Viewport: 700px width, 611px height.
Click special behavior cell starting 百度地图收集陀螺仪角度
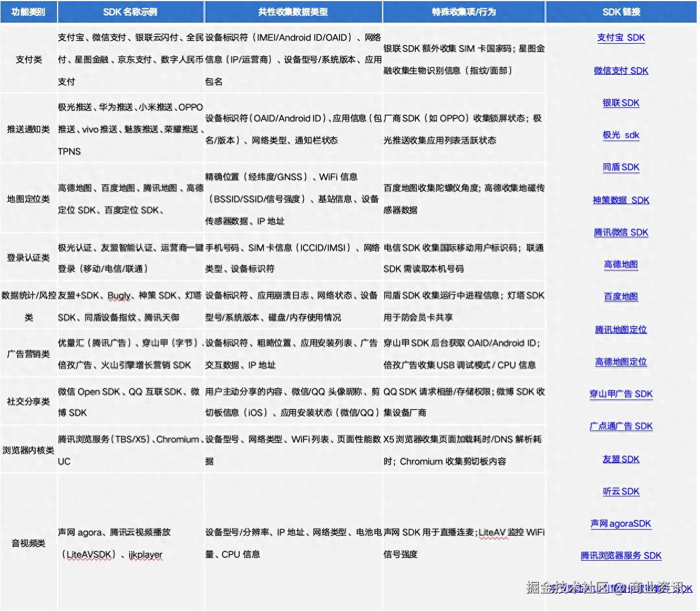point(464,199)
